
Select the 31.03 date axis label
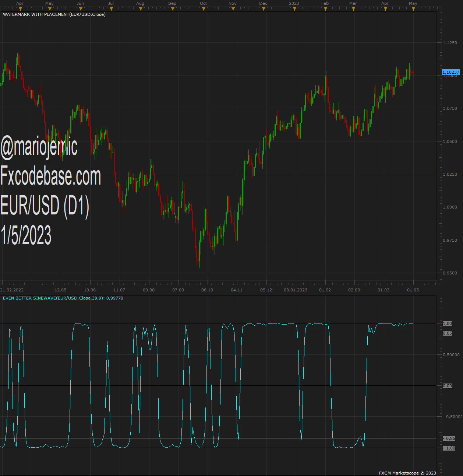(384, 290)
